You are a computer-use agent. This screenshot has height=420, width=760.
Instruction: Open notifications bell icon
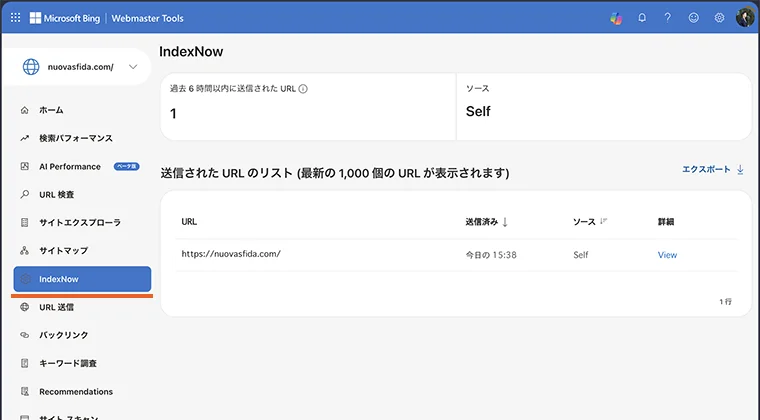click(642, 18)
